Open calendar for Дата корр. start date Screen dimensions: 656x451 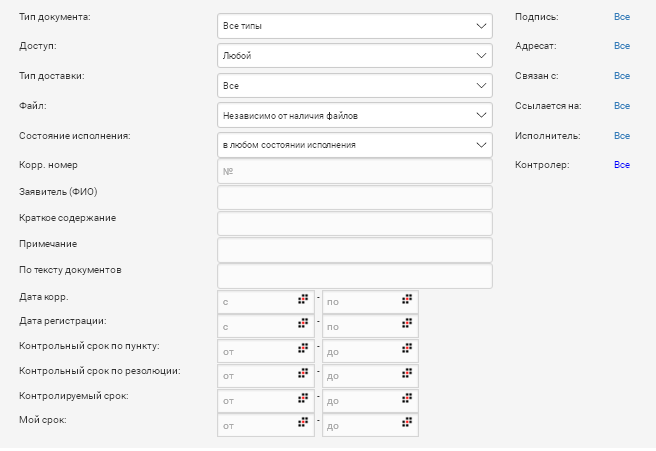click(x=303, y=299)
